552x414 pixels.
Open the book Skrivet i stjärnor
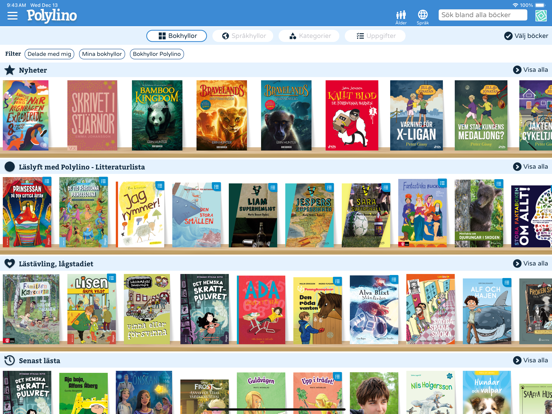[92, 115]
